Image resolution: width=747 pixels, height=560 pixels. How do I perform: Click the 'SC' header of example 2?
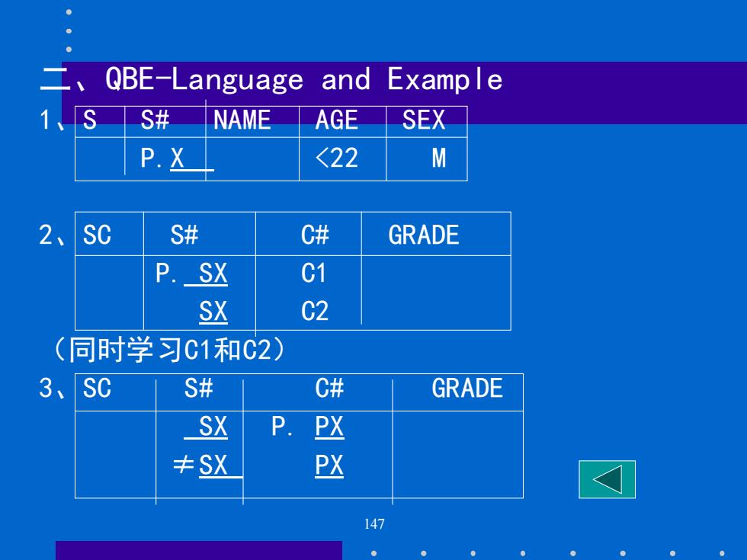point(97,235)
